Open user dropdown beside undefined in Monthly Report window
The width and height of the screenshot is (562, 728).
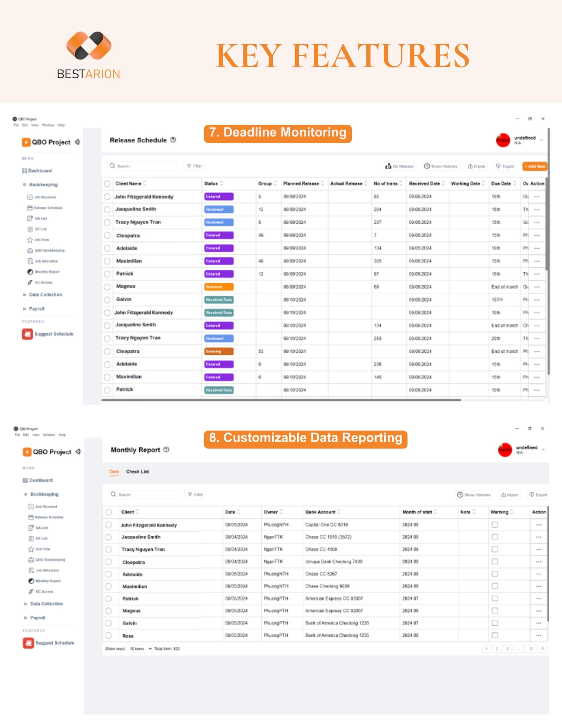pos(543,449)
